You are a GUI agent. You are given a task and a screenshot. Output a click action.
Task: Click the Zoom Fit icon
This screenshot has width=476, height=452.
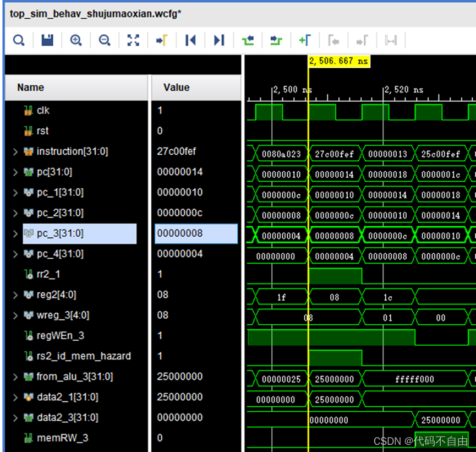(x=133, y=40)
